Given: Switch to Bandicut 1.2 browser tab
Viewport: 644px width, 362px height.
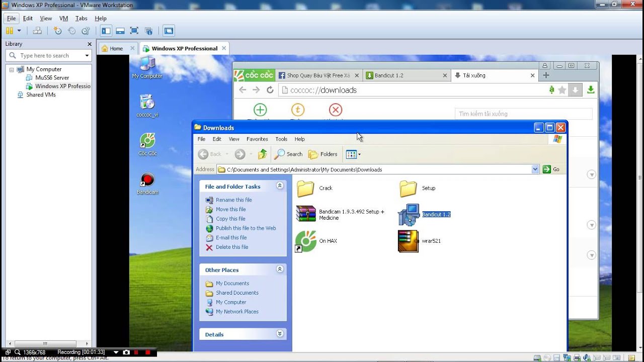Looking at the screenshot, I should pos(406,75).
